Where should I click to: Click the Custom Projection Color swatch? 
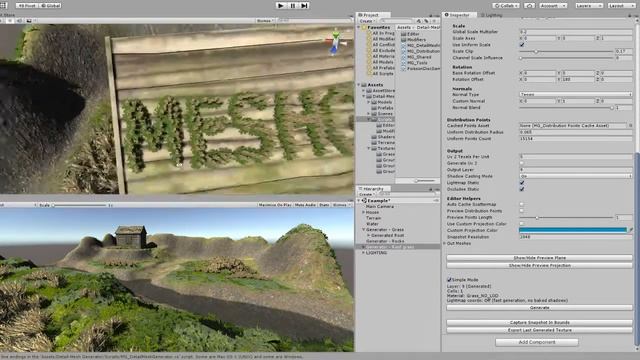(x=573, y=230)
